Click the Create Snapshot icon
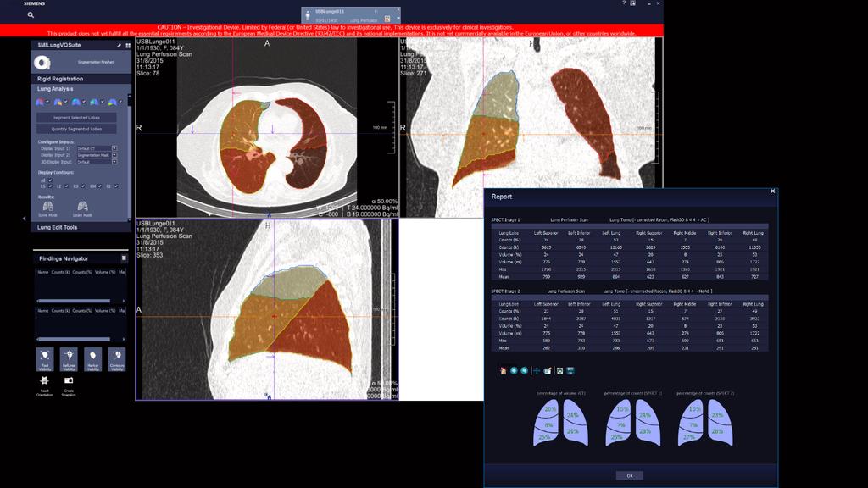This screenshot has width=868, height=488. (x=69, y=380)
